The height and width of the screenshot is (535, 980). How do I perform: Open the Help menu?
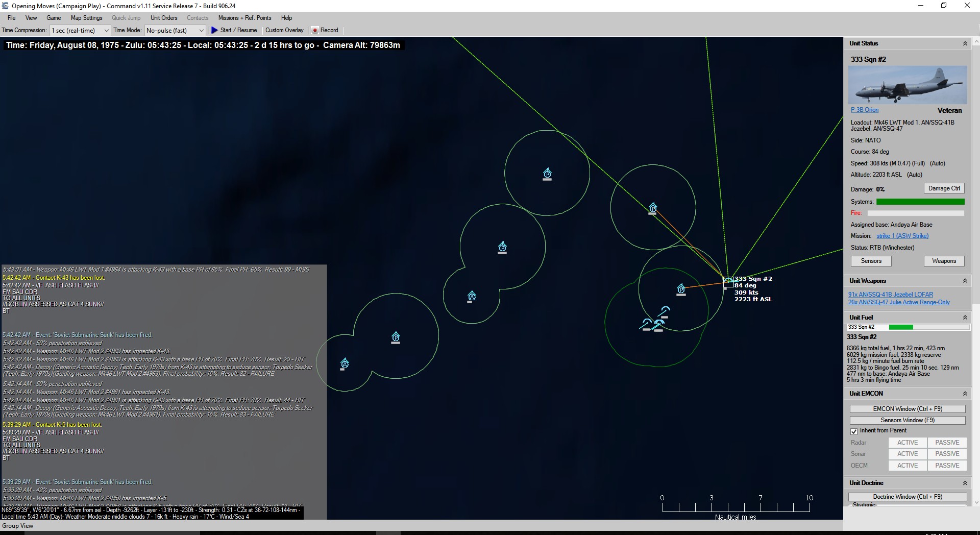pos(286,18)
